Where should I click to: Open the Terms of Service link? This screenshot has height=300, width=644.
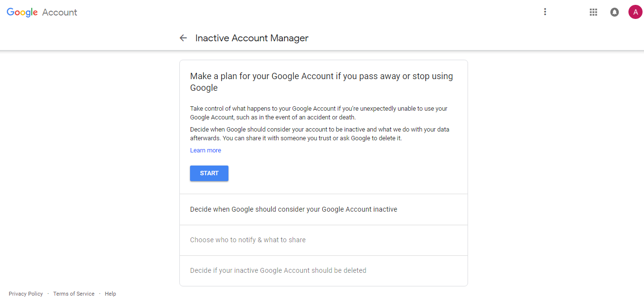click(74, 294)
